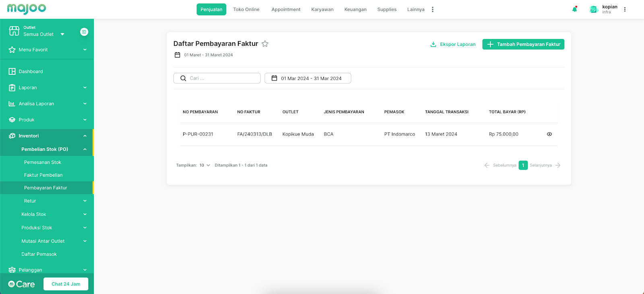This screenshot has width=644, height=294.
Task: Click the Dashboard grid icon
Action: 12,72
